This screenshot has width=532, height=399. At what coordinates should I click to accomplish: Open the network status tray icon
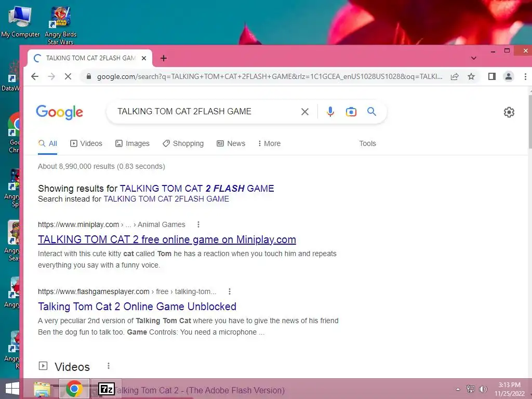click(x=471, y=389)
